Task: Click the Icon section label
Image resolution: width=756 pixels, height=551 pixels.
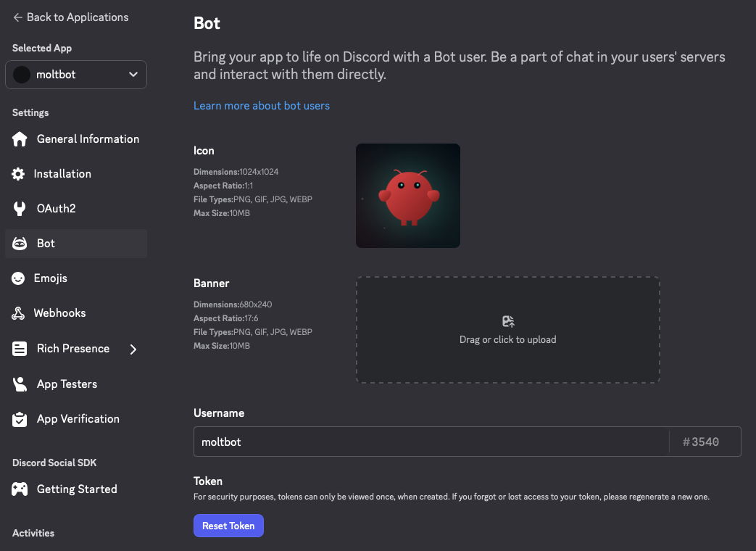Action: [204, 151]
